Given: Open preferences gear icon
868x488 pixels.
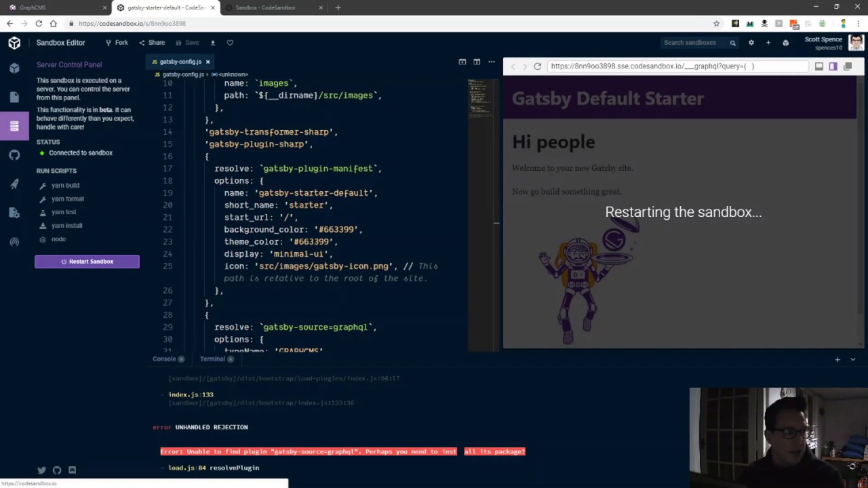Looking at the screenshot, I should [x=751, y=43].
